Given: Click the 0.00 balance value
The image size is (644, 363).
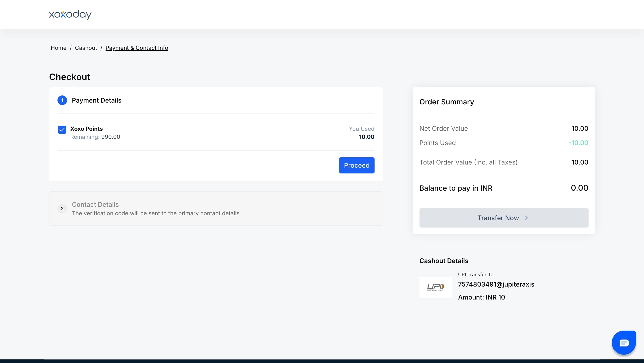Looking at the screenshot, I should click(580, 188).
